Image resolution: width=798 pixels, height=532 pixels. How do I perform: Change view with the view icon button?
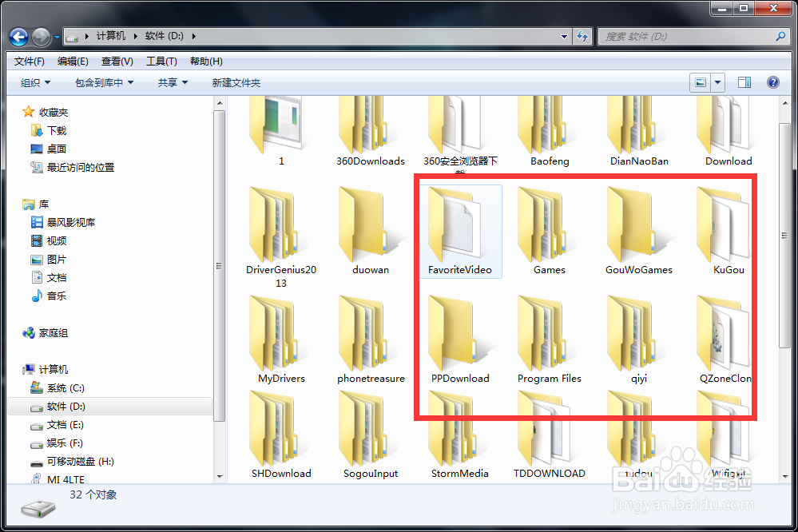[701, 82]
